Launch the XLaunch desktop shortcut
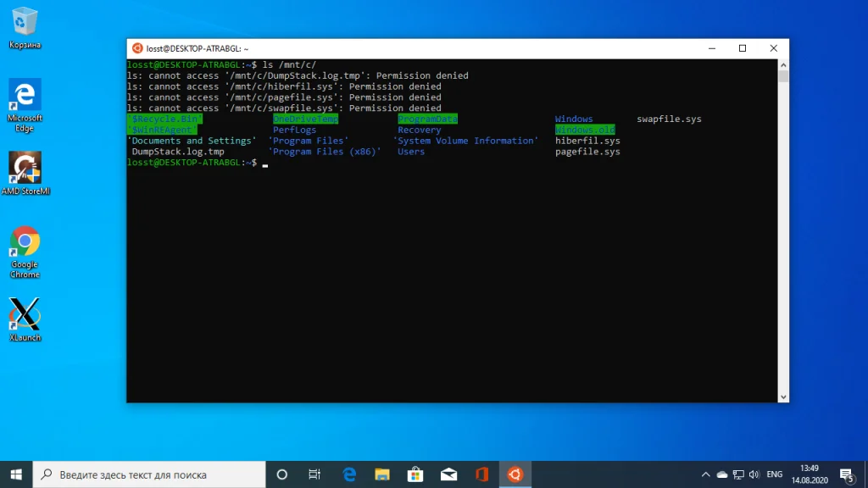 pyautogui.click(x=25, y=313)
